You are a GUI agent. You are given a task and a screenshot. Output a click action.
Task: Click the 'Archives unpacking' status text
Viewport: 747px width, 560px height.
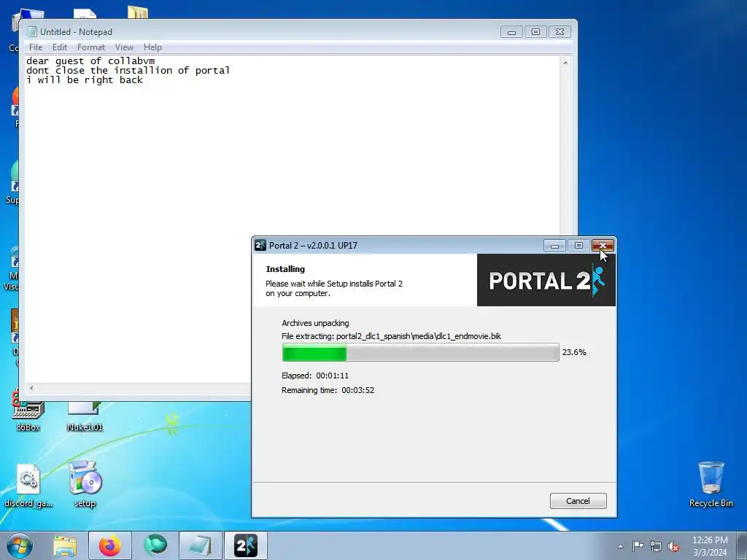point(315,323)
